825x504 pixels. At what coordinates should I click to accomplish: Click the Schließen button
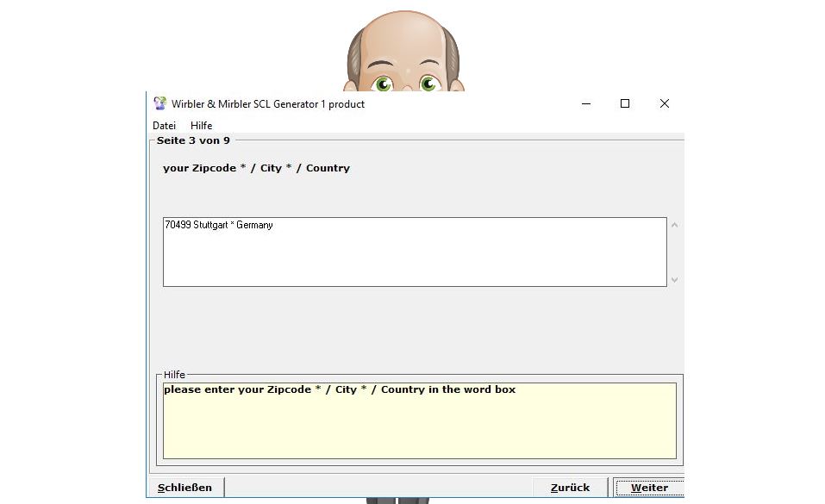pos(185,488)
